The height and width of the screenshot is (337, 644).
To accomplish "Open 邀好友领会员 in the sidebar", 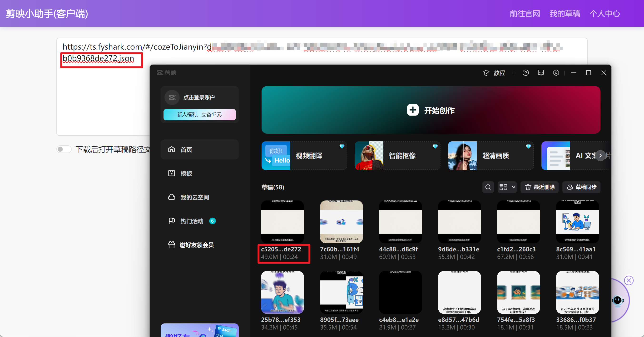I will click(x=199, y=245).
